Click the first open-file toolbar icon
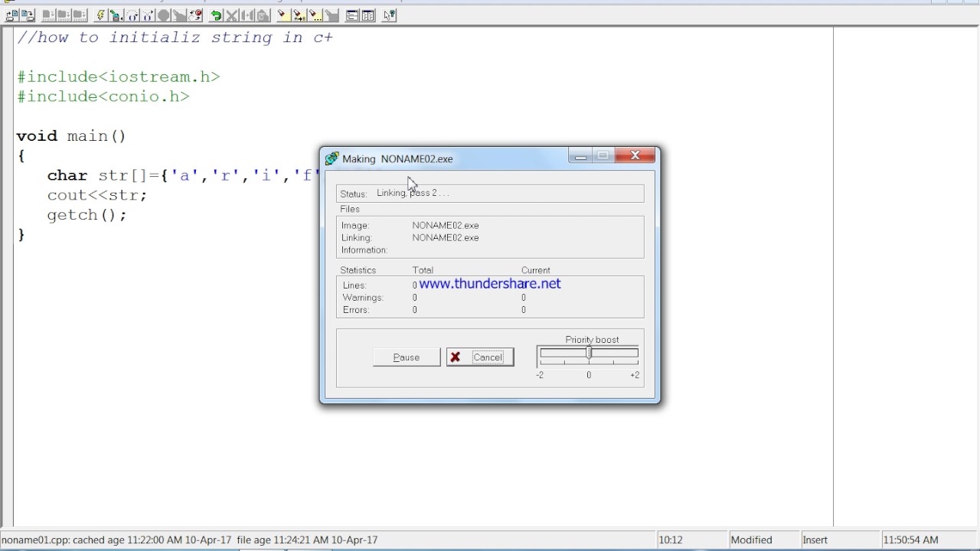This screenshot has width=980, height=551. [11, 15]
